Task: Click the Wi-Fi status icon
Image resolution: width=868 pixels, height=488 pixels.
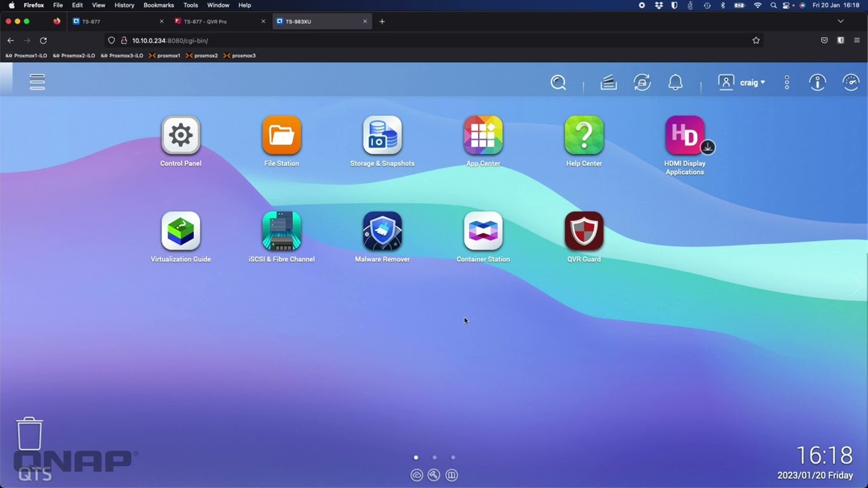Action: click(x=757, y=5)
